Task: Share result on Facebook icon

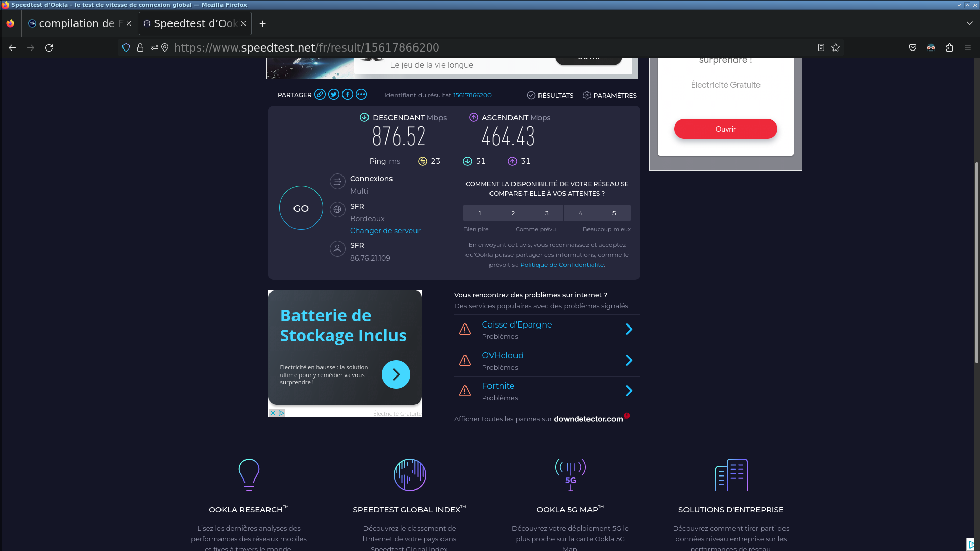Action: [348, 95]
